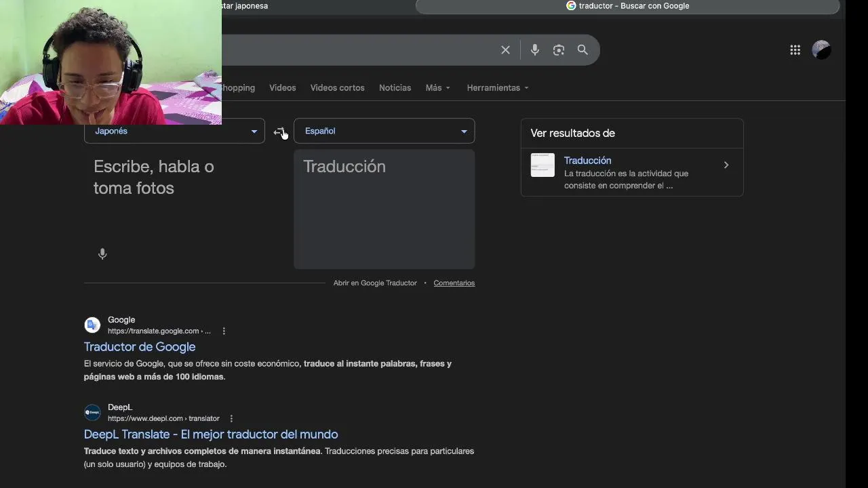Open the Traducción topic link

click(x=588, y=161)
